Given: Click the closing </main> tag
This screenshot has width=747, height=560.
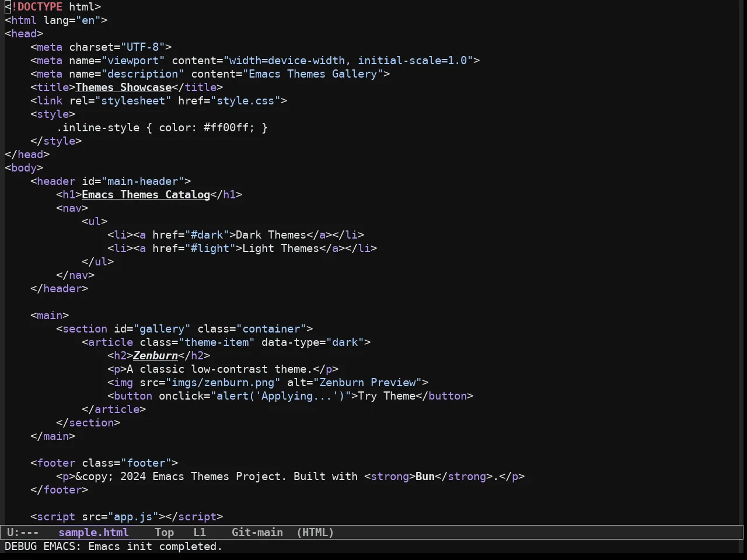Looking at the screenshot, I should [53, 436].
